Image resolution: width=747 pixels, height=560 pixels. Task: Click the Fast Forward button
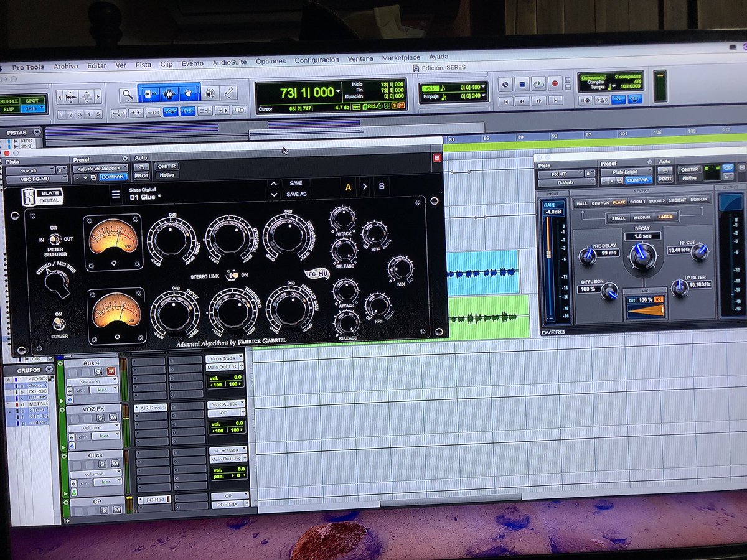[539, 100]
